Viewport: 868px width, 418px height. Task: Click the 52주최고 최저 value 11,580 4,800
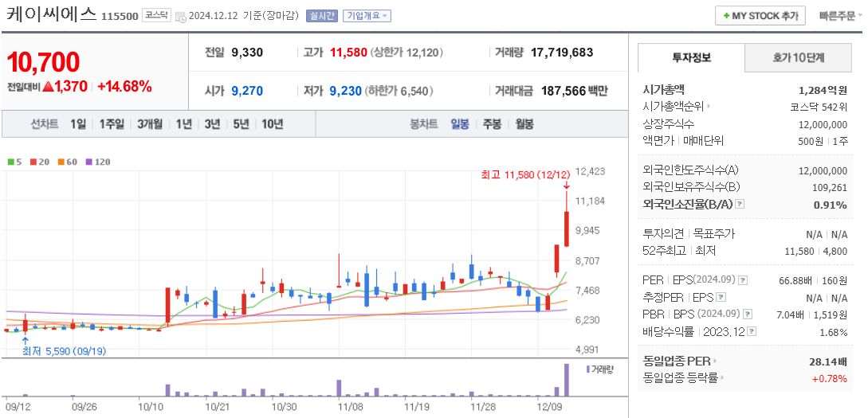(x=816, y=251)
